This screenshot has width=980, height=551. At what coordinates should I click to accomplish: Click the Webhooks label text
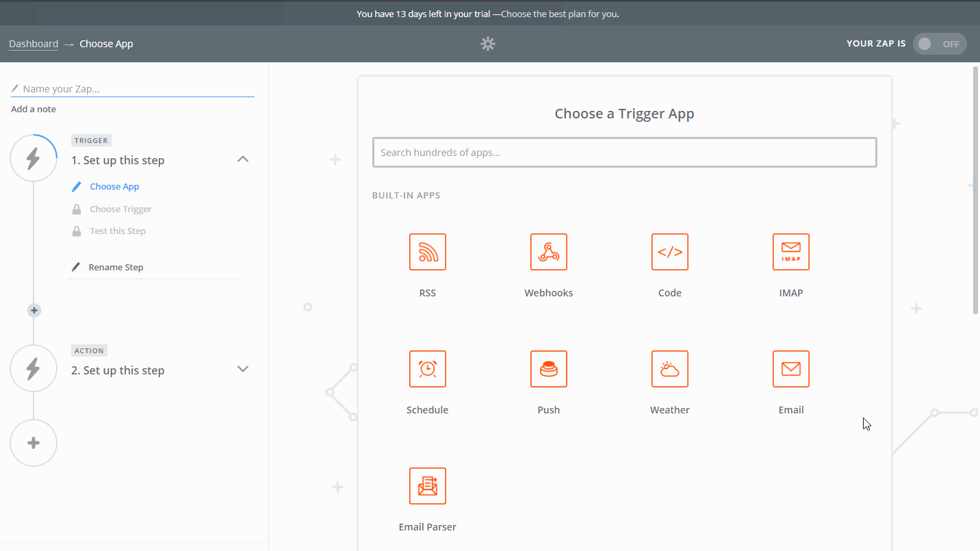pos(549,293)
